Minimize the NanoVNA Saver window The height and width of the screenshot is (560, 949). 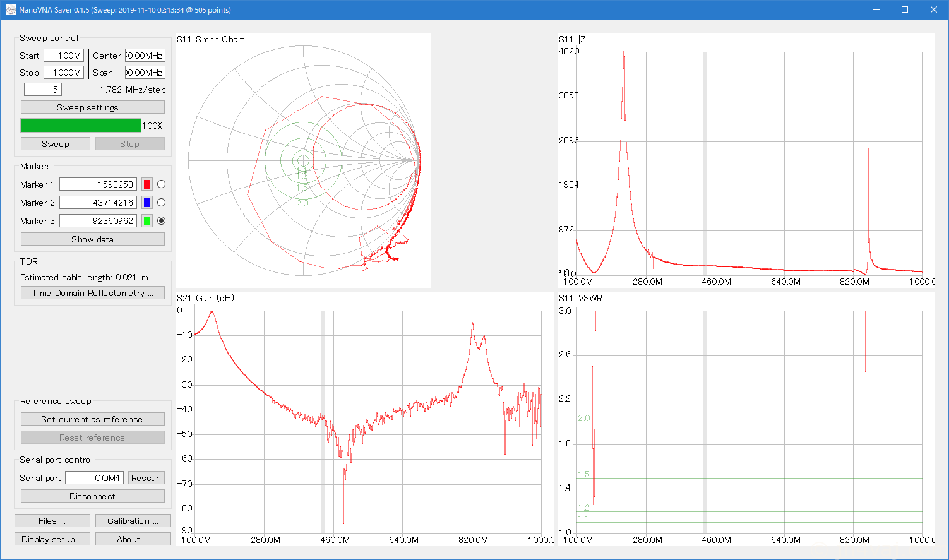tap(876, 9)
